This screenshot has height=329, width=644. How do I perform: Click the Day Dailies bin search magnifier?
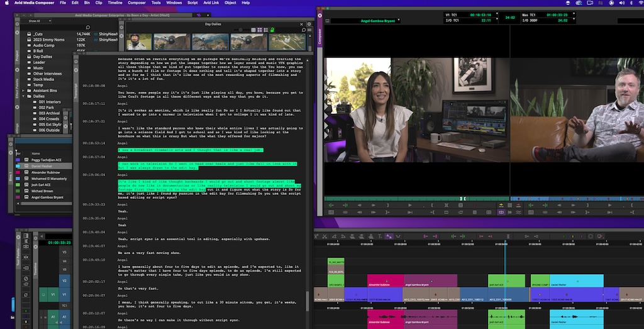tap(304, 30)
